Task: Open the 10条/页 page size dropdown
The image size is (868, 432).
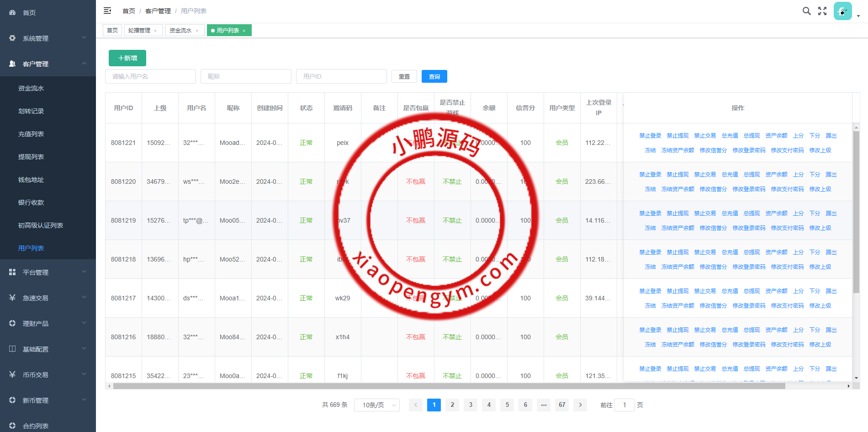Action: [376, 405]
